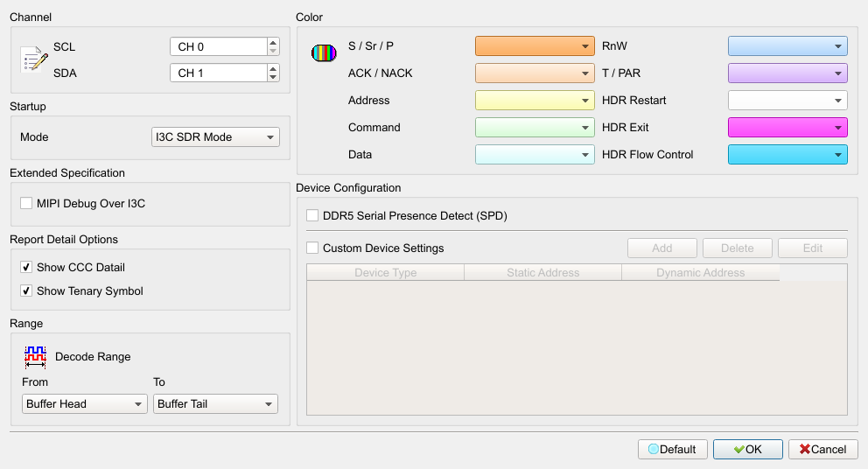Click the Device Type column header

tap(386, 272)
